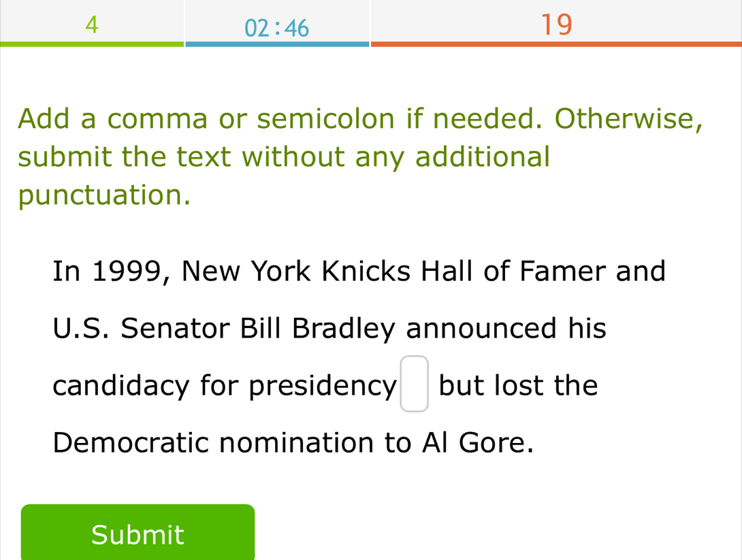
Task: Click the green instruction text heading
Action: (361, 157)
